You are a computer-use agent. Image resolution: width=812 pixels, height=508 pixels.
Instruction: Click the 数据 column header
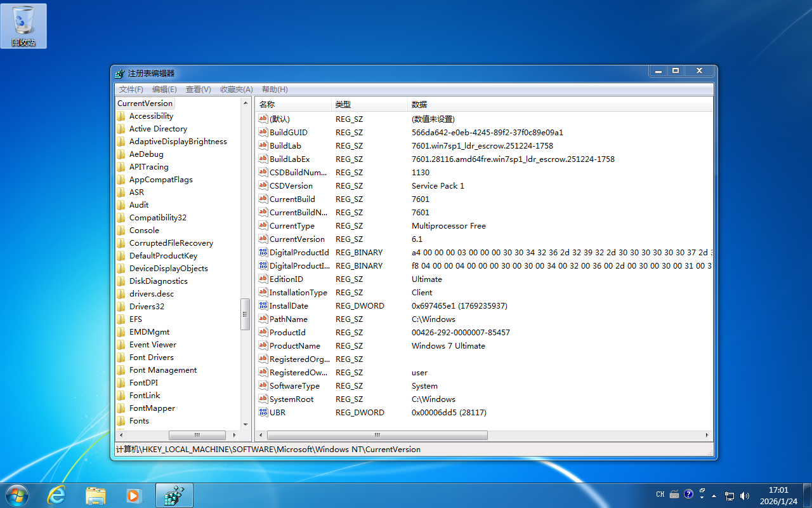(x=419, y=104)
